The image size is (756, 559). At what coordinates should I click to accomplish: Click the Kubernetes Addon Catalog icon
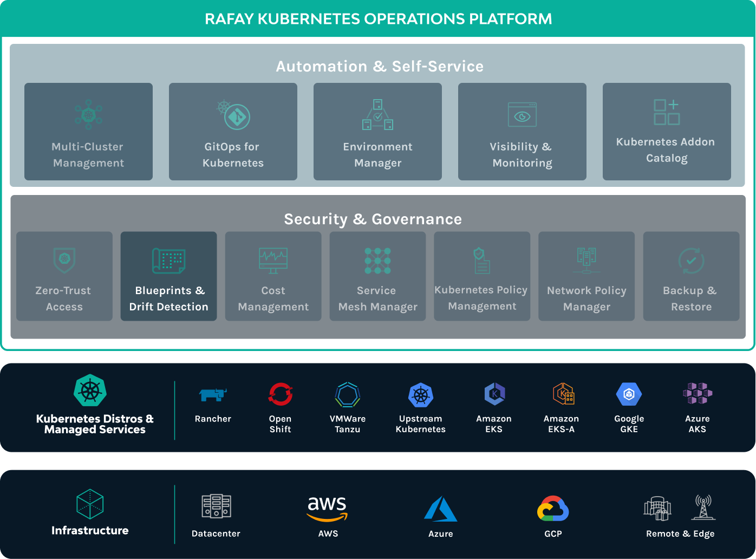tap(667, 112)
